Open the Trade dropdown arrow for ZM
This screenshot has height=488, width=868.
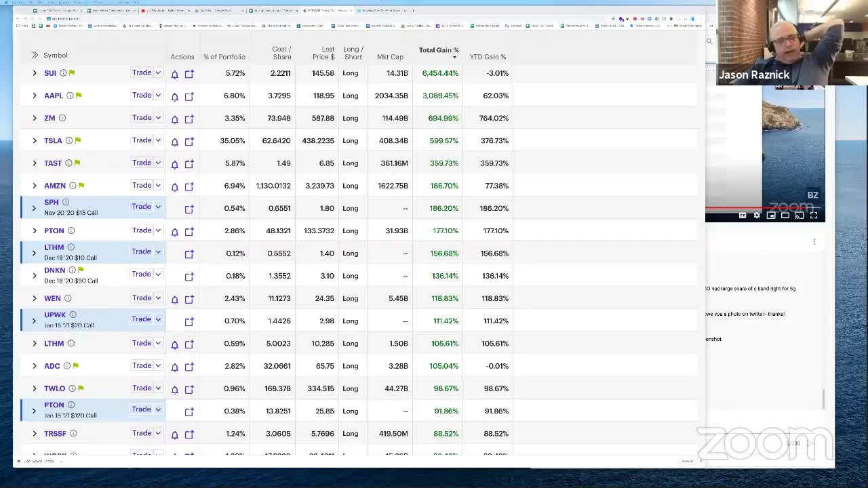[158, 118]
